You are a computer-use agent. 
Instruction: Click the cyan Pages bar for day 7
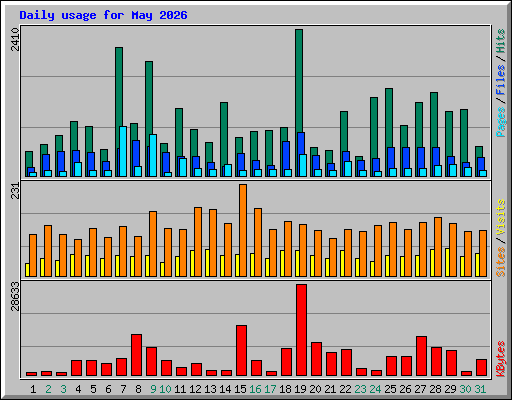coord(123,152)
